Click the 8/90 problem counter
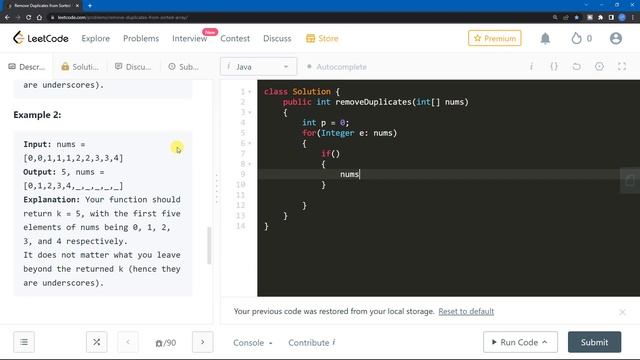640x360 pixels. 165,343
